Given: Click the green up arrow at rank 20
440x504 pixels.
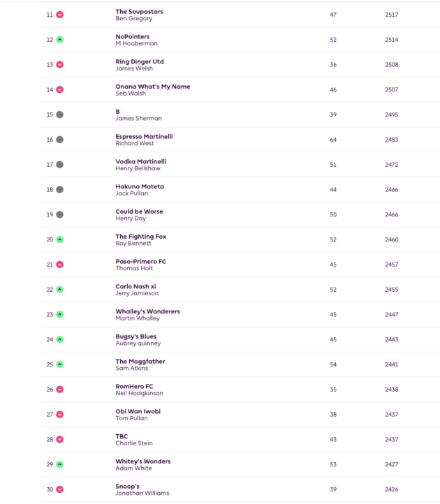Looking at the screenshot, I should 60,239.
